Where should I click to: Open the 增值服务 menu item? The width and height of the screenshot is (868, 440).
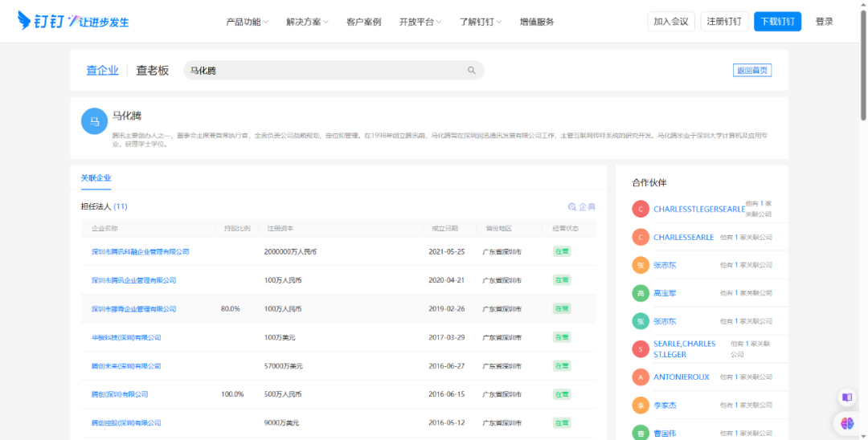537,22
